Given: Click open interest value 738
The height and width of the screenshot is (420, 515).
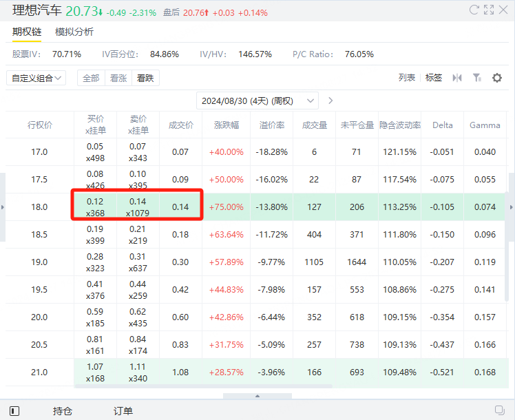Looking at the screenshot, I should point(357,345).
